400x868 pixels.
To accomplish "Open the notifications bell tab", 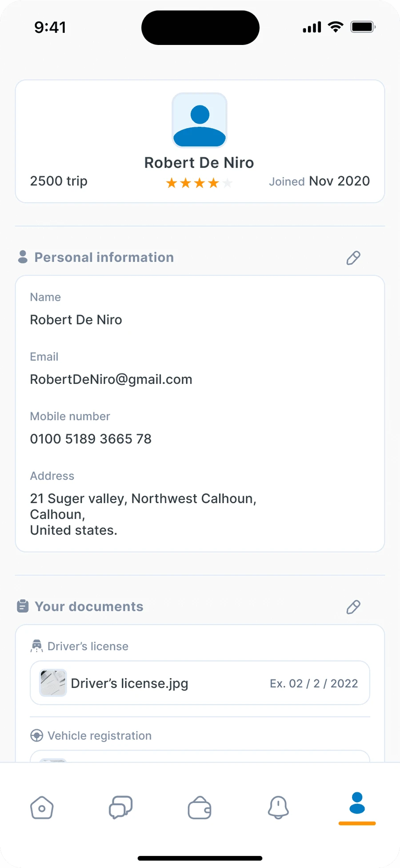I will pyautogui.click(x=278, y=807).
